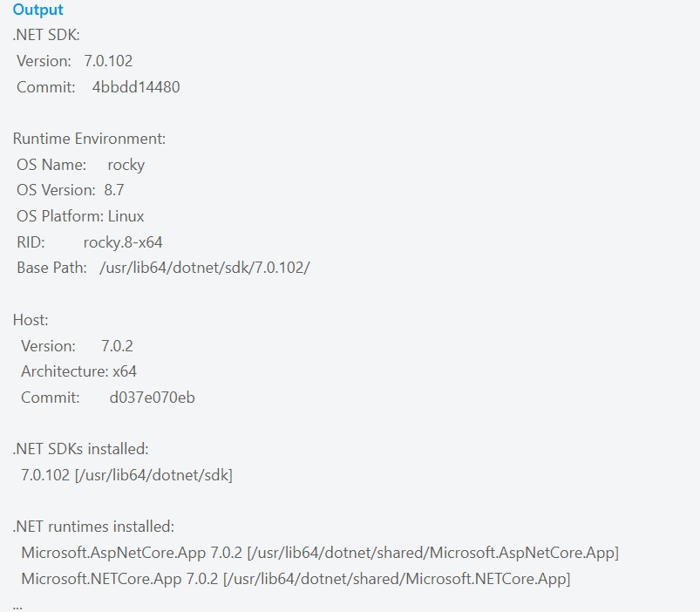
Task: Click the Architecture: x64 line
Action: tap(78, 371)
